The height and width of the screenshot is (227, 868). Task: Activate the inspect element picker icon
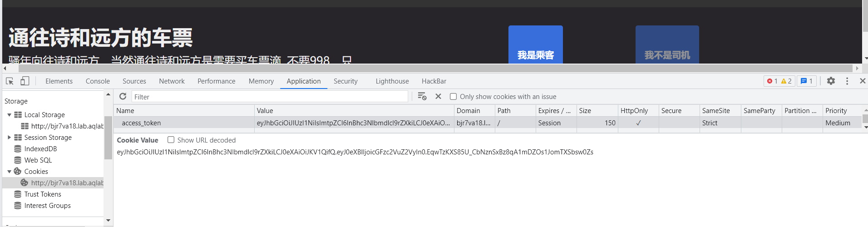pyautogui.click(x=10, y=81)
